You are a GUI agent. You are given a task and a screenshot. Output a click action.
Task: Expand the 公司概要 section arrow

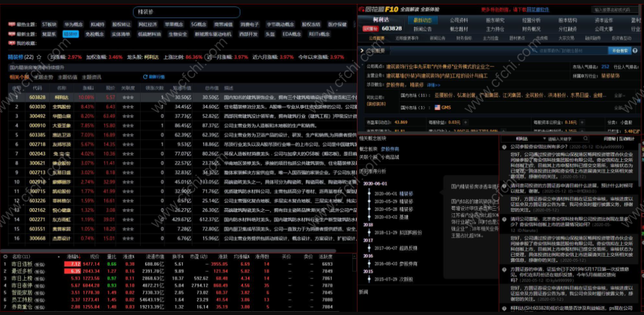[362, 51]
